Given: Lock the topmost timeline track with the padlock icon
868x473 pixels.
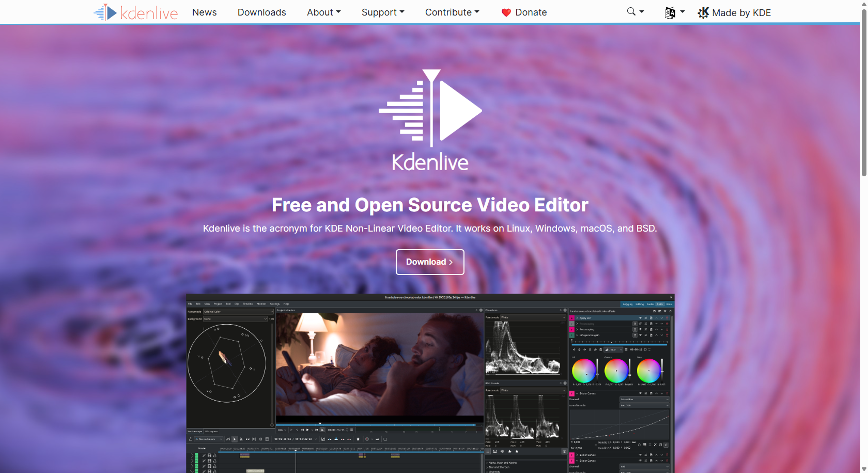Looking at the screenshot, I should point(214,455).
